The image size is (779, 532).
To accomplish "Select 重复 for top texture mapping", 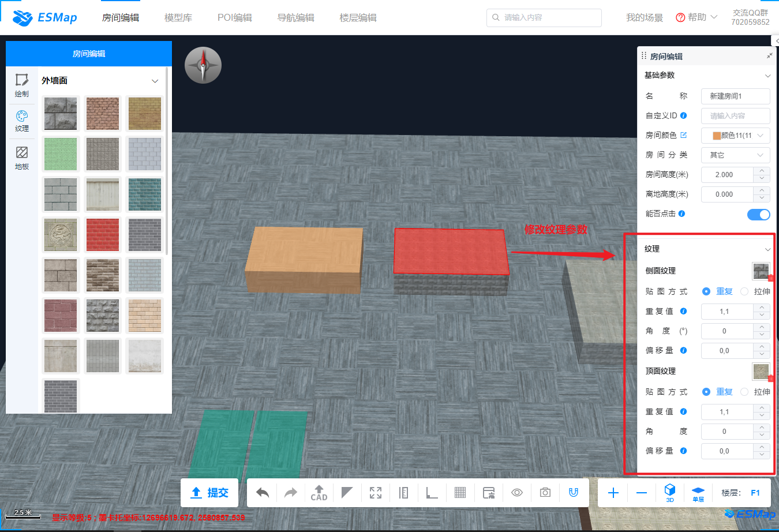I will point(706,392).
